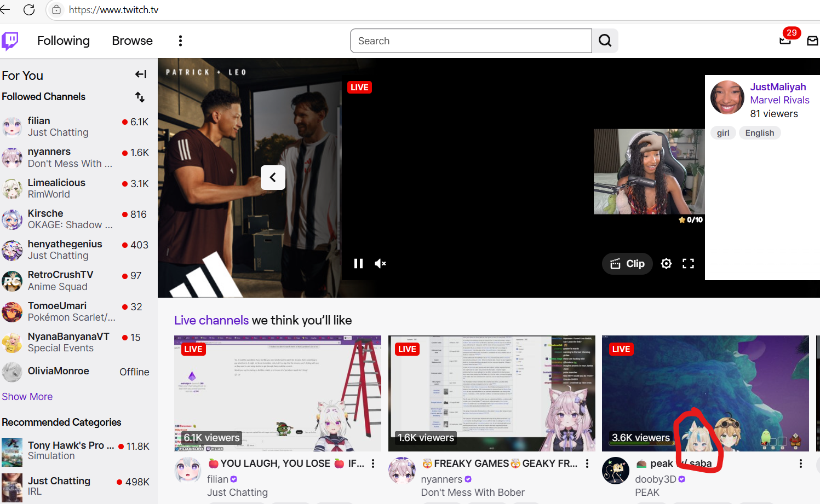Click JustMaliyah profile avatar

pos(727,97)
